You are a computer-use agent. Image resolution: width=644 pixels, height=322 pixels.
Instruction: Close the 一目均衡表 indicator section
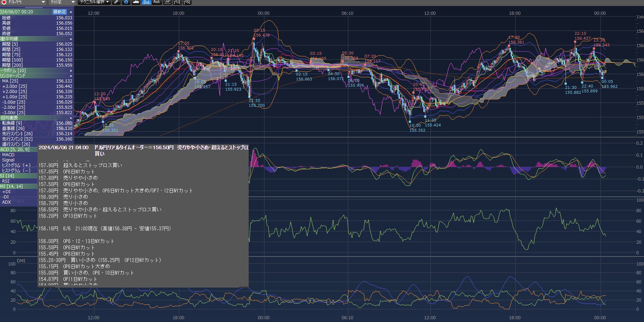tap(71, 118)
